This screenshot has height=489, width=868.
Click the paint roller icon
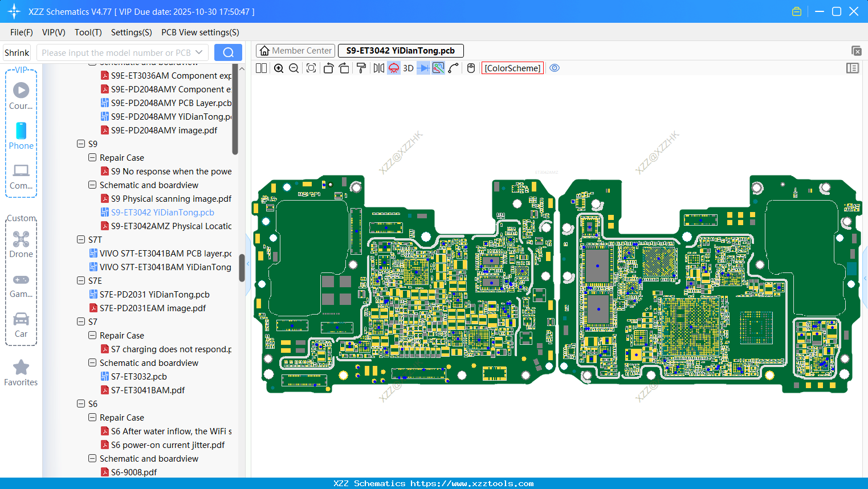click(x=361, y=68)
